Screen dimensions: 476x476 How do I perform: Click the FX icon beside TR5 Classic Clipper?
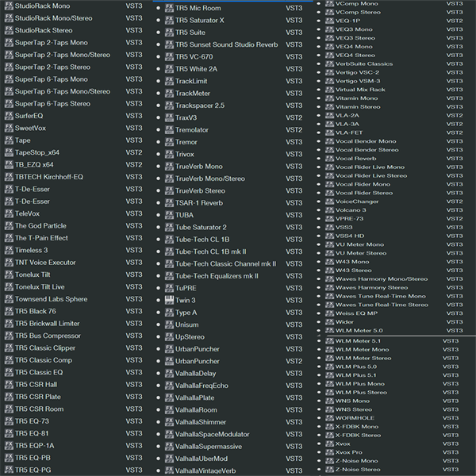tap(9, 348)
